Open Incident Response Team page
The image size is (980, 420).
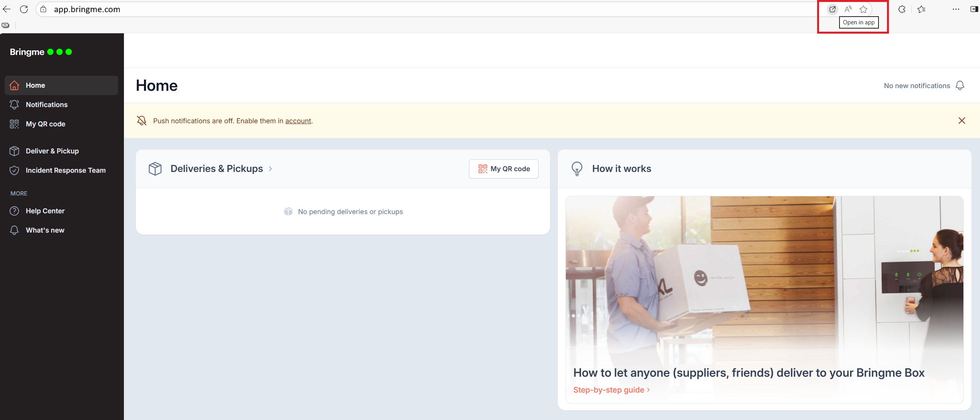65,170
